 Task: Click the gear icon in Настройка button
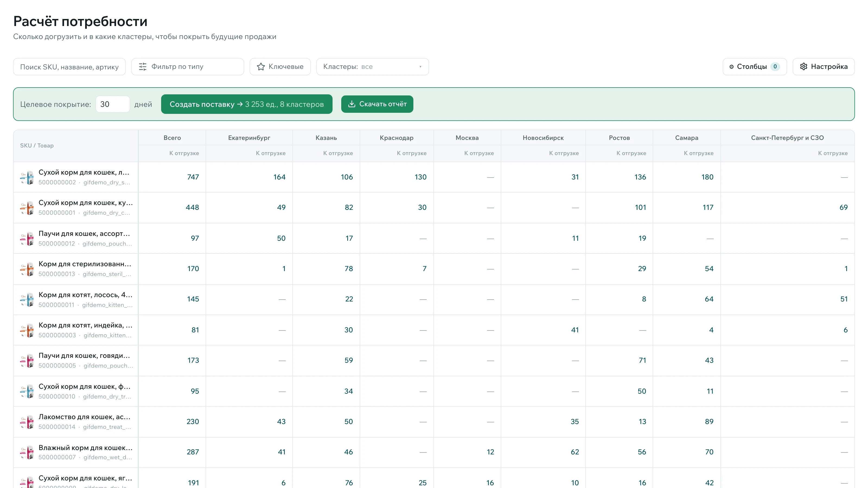tap(804, 67)
